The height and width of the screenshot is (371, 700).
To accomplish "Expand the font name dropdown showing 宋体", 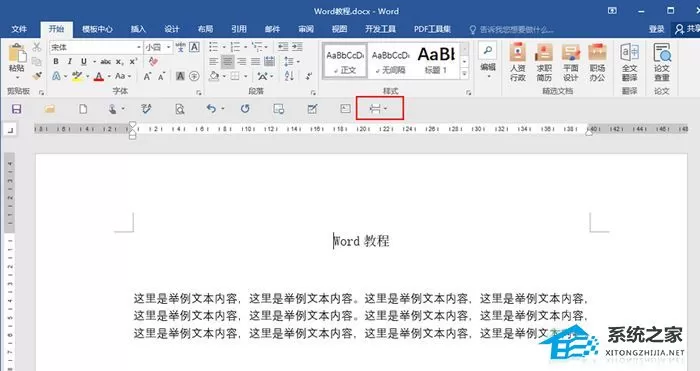I will [x=139, y=47].
